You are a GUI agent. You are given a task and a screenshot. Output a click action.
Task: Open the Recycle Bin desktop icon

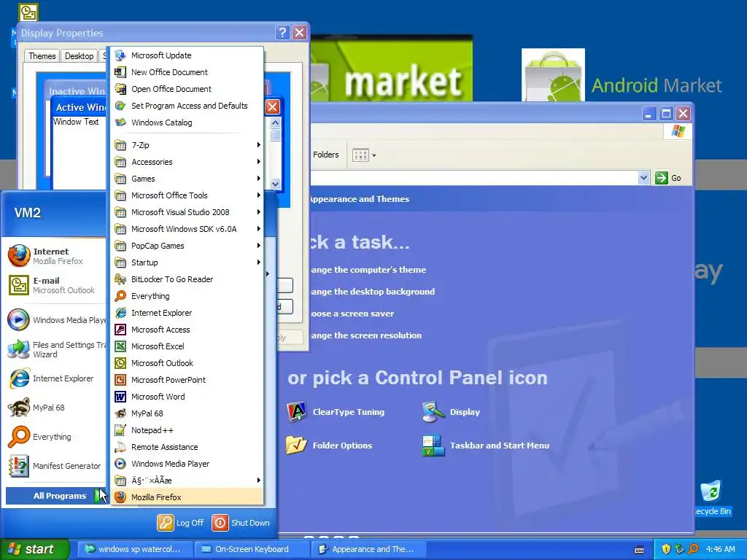711,497
